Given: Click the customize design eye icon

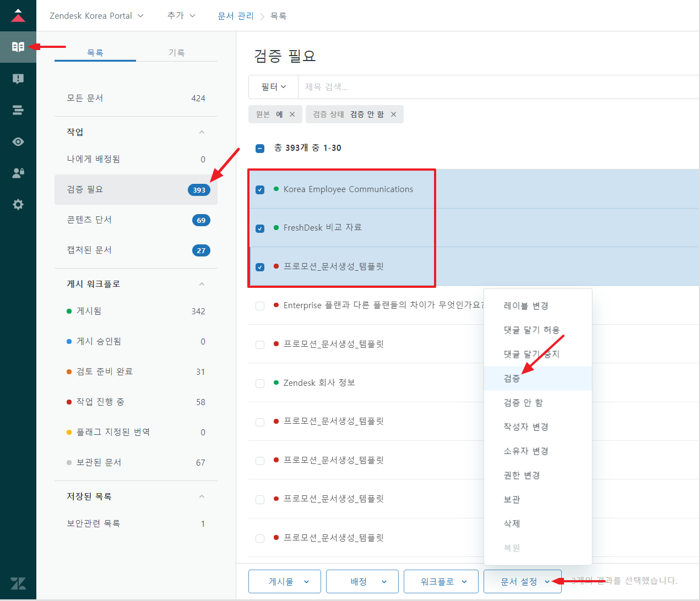Looking at the screenshot, I should 18,141.
